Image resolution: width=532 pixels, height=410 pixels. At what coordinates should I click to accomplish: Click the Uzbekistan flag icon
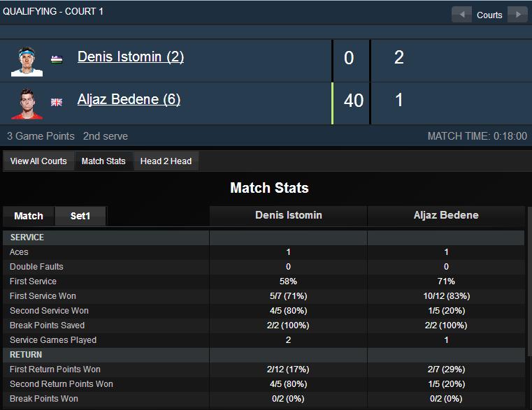[57, 59]
